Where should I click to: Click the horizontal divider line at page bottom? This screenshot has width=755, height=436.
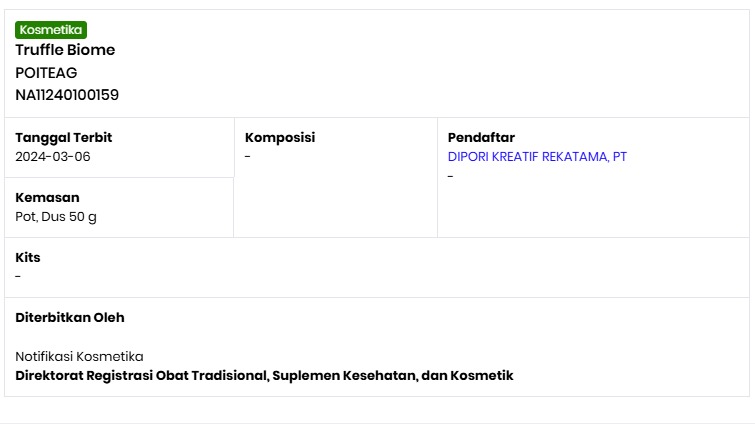tap(377, 423)
